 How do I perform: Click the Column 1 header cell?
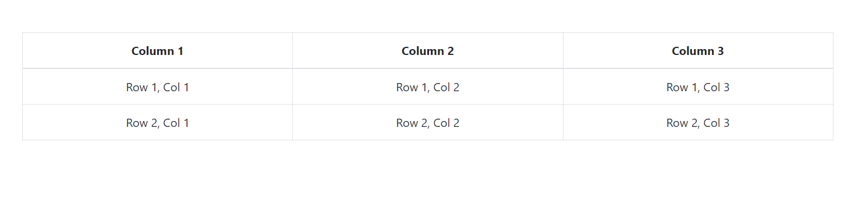click(x=157, y=51)
